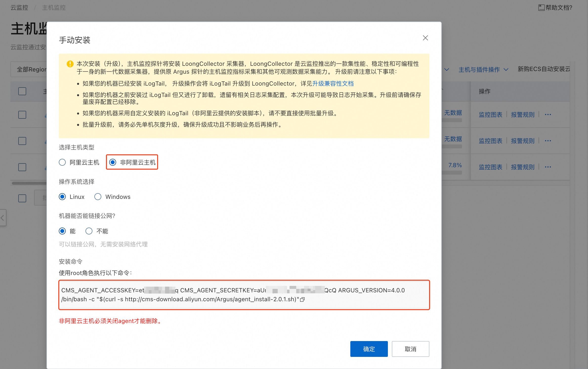Click the horizontal scrollbar under the table
The width and height of the screenshot is (588, 369).
click(x=29, y=183)
